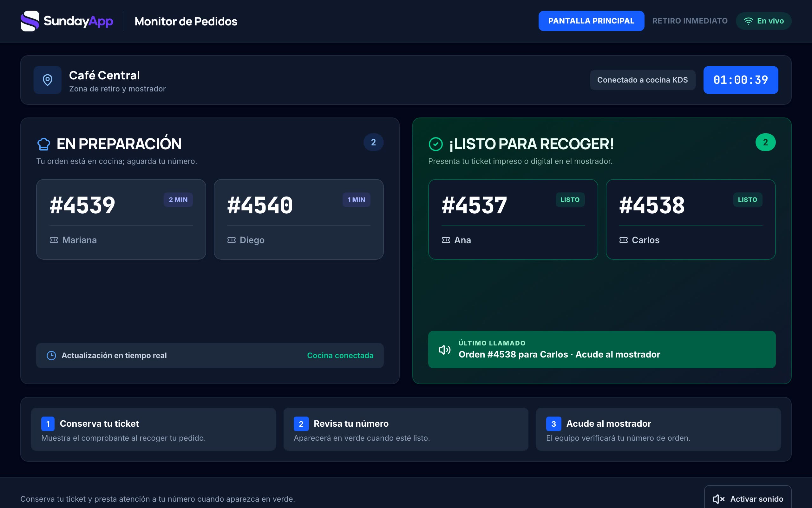Click the ticket icon next to Mariana

pyautogui.click(x=54, y=240)
